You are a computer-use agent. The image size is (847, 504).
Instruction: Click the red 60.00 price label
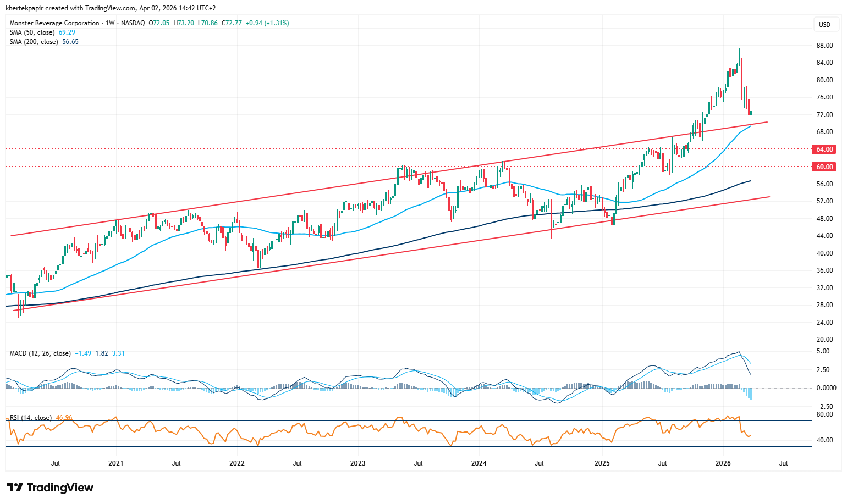tap(824, 167)
